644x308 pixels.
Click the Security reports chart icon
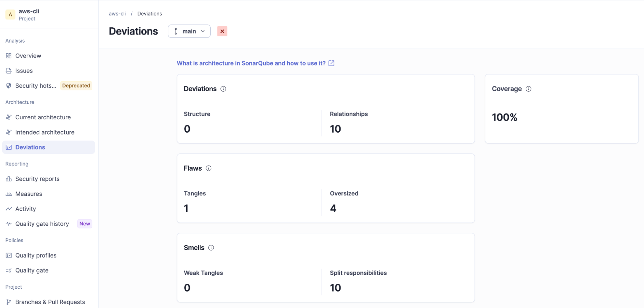(9, 179)
